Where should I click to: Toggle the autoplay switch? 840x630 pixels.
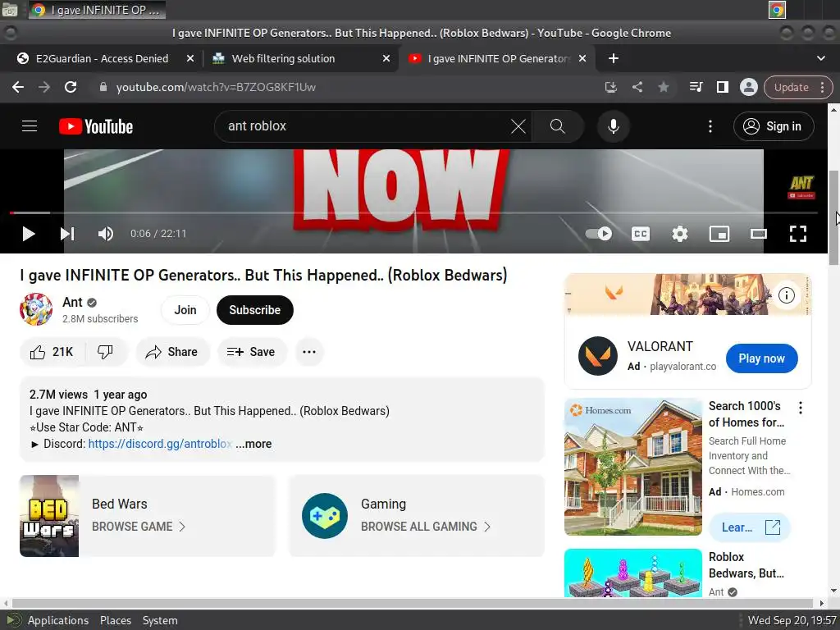pyautogui.click(x=598, y=234)
